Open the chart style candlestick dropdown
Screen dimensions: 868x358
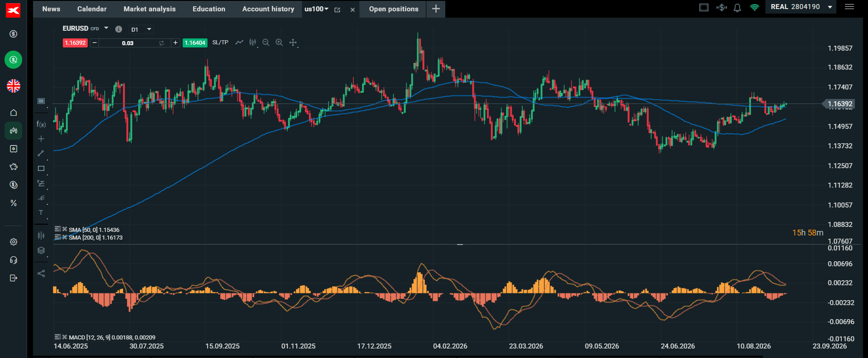point(253,42)
